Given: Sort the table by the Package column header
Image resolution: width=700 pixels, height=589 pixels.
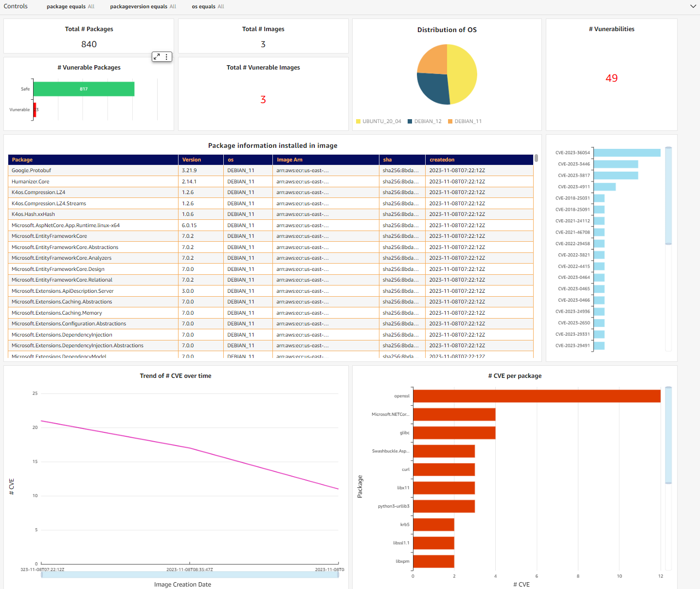Looking at the screenshot, I should click(22, 160).
